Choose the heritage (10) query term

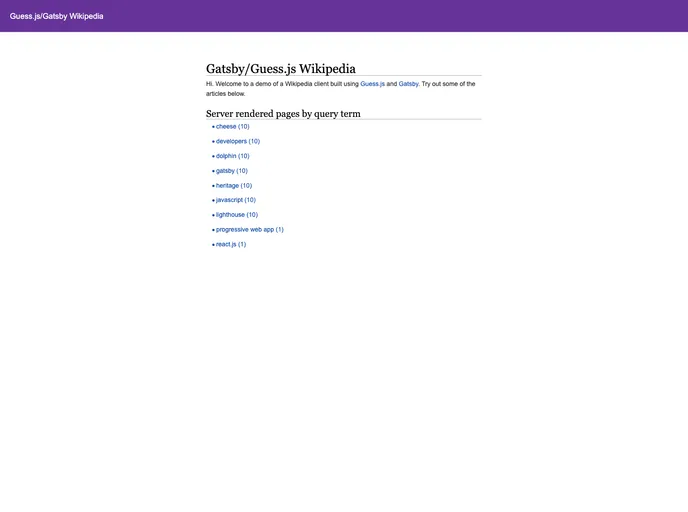[x=233, y=185]
